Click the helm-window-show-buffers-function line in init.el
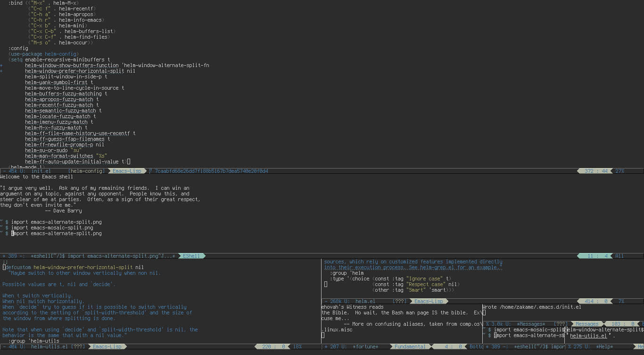This screenshot has height=355, width=644. point(117,65)
